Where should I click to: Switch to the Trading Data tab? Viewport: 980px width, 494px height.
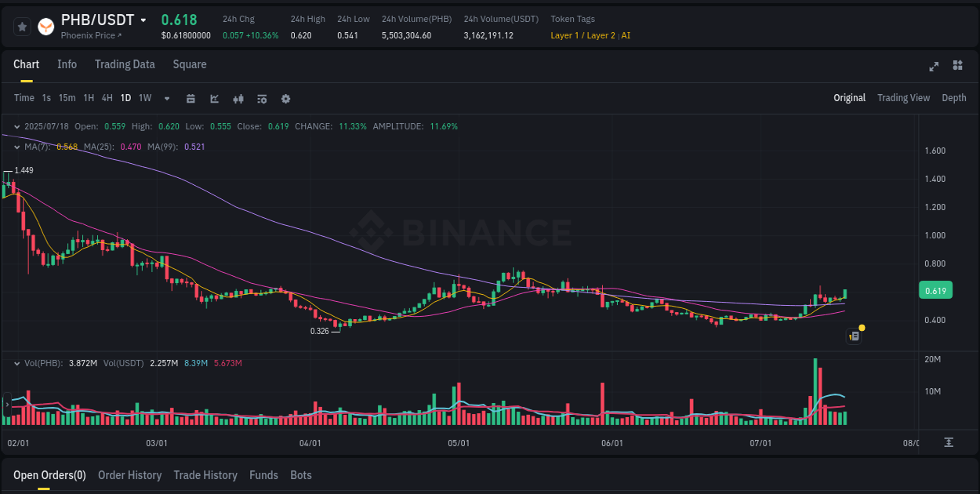125,64
